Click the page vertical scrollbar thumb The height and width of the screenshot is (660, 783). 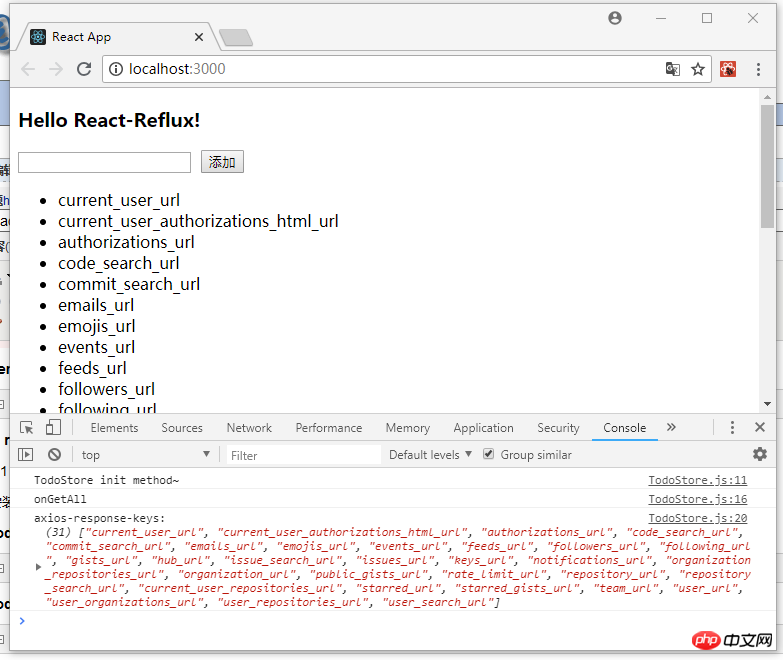click(767, 166)
